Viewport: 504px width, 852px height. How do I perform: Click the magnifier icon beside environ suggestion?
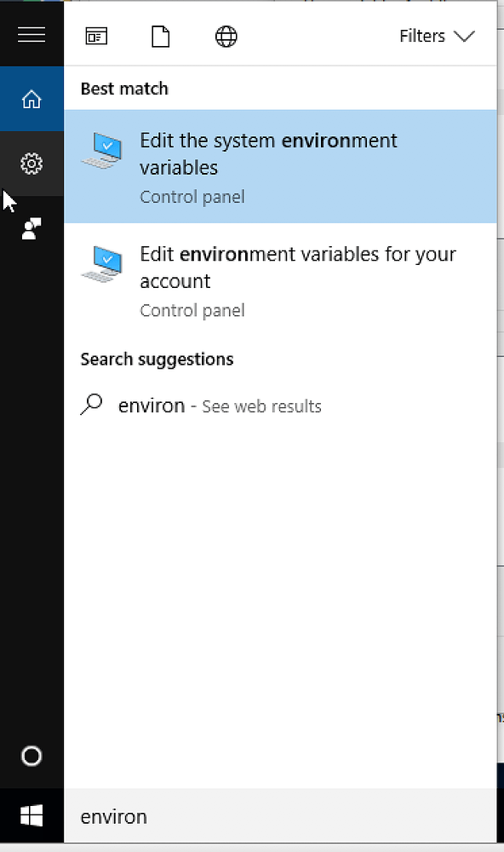91,404
